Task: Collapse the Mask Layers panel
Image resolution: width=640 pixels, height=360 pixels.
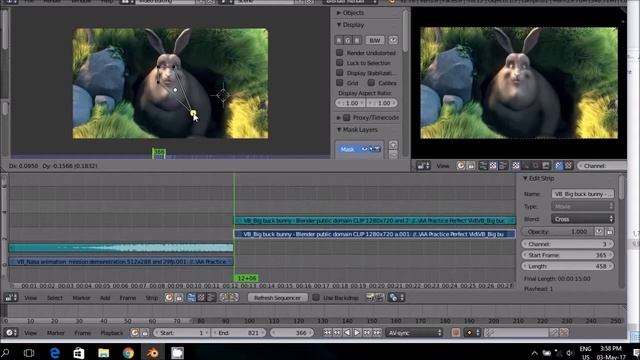Action: tap(339, 129)
